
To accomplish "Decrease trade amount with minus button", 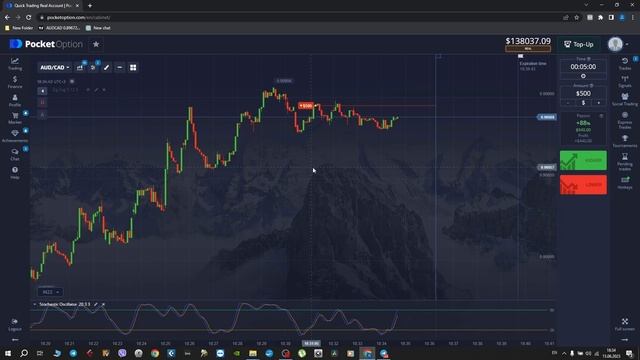I will pos(568,103).
